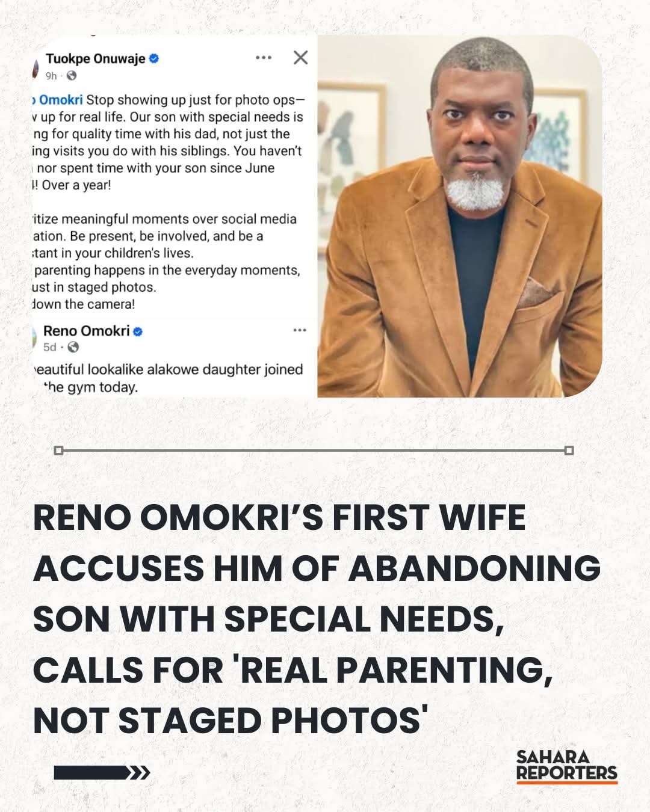
Task: Click the Sahara Reporters logo
Action: 566,766
